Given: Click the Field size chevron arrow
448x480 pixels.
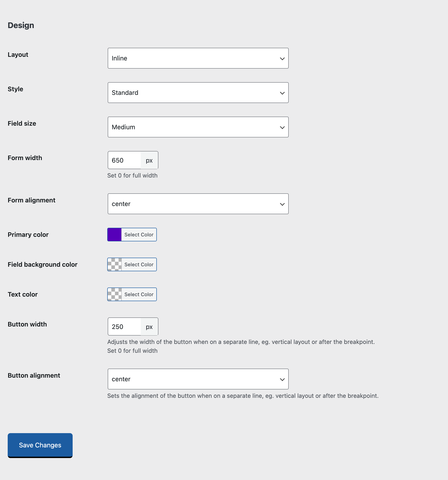Looking at the screenshot, I should click(x=282, y=127).
